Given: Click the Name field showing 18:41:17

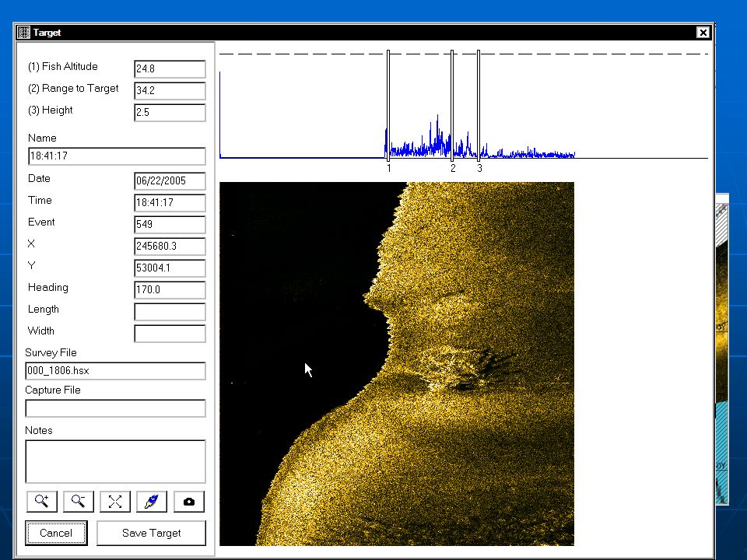Looking at the screenshot, I should (x=117, y=156).
